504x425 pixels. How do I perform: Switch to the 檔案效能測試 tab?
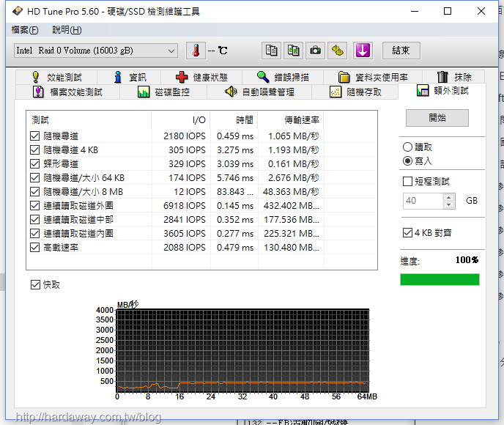pyautogui.click(x=67, y=92)
